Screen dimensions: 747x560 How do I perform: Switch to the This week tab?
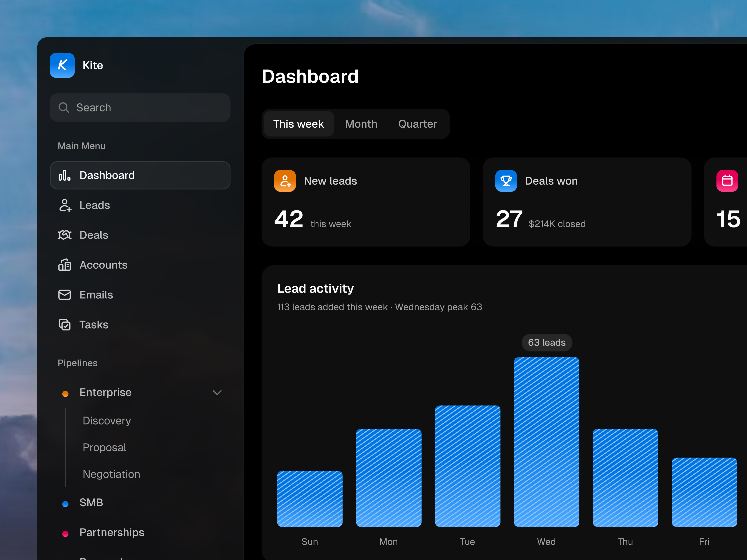click(299, 124)
